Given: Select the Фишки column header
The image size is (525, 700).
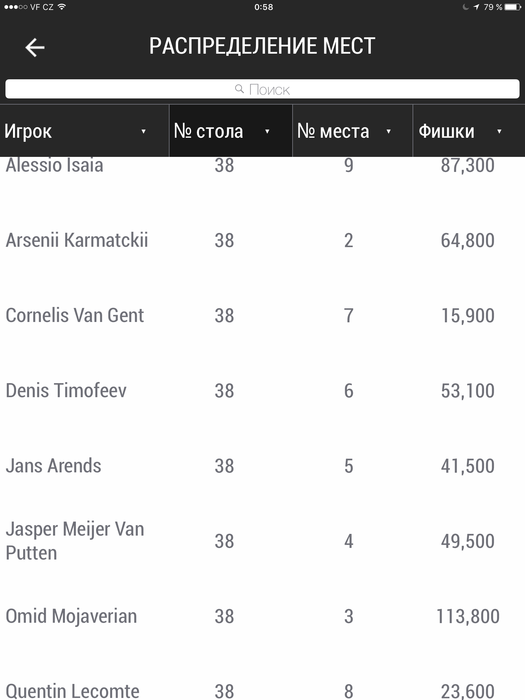Looking at the screenshot, I should (469, 131).
